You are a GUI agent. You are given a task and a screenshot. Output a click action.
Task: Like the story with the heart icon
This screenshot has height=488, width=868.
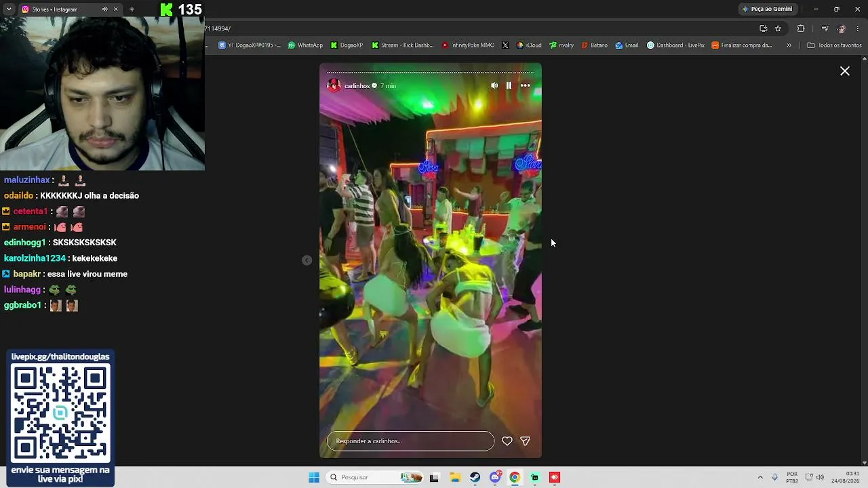pyautogui.click(x=507, y=441)
